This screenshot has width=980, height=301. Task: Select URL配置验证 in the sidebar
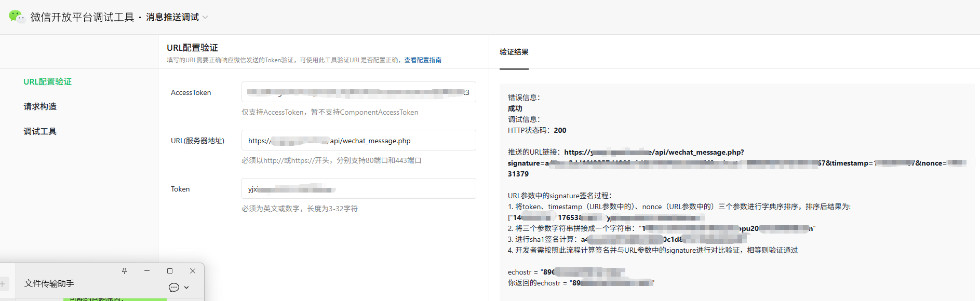click(48, 81)
